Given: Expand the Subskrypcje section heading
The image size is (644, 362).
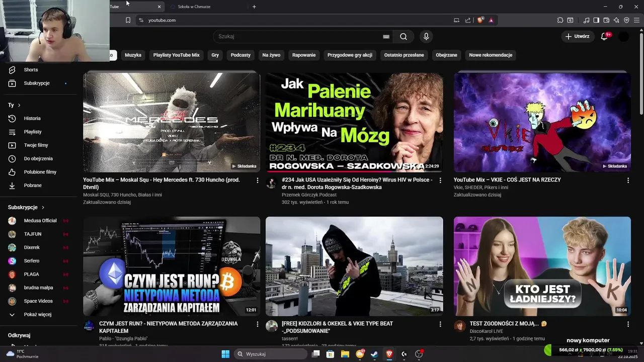Looking at the screenshot, I should [26, 207].
